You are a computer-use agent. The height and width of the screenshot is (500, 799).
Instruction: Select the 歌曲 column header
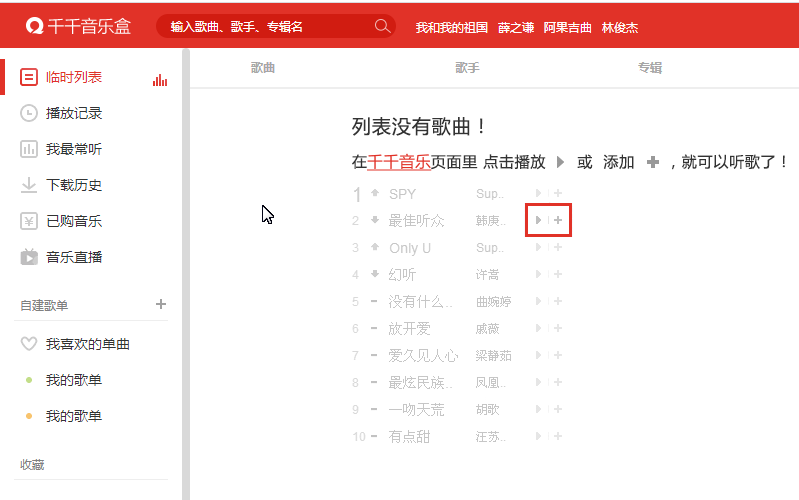263,68
